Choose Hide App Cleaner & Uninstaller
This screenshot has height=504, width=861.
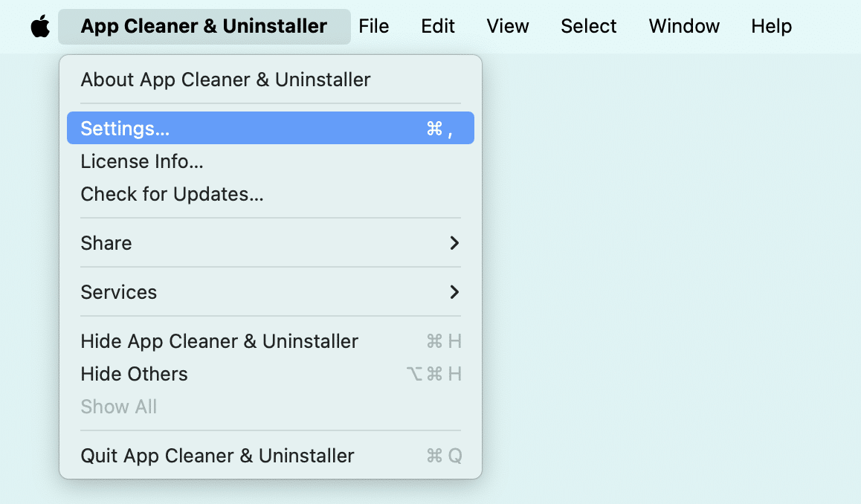270,341
